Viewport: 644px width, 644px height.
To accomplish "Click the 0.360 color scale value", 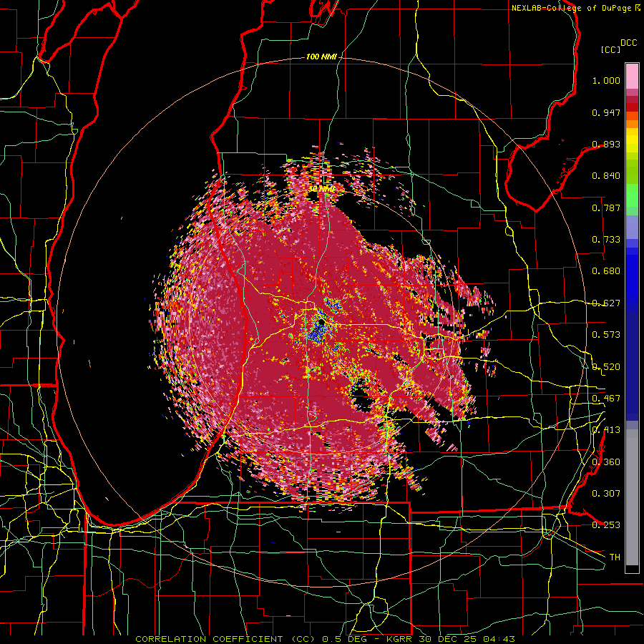I will pos(606,462).
